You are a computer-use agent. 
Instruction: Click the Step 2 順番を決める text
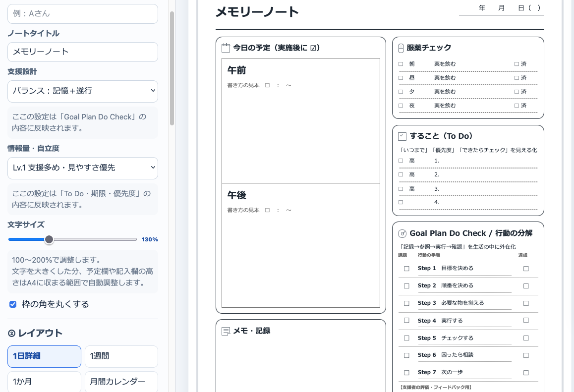coord(446,285)
